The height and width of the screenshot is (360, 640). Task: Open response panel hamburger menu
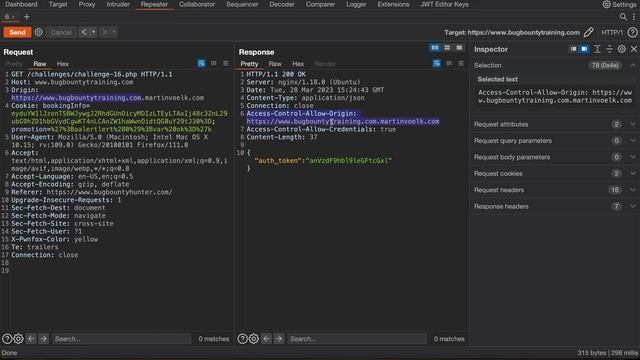[x=461, y=63]
